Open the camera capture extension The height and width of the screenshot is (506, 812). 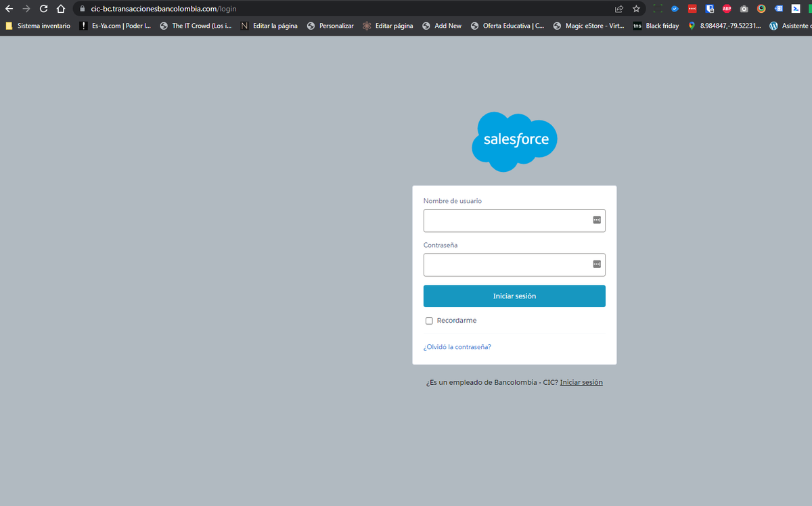[744, 9]
